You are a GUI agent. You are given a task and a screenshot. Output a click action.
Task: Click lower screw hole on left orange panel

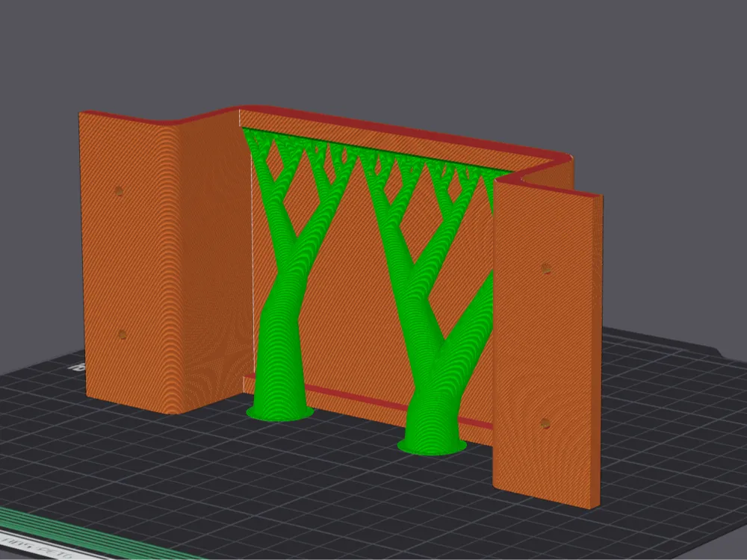(x=122, y=335)
